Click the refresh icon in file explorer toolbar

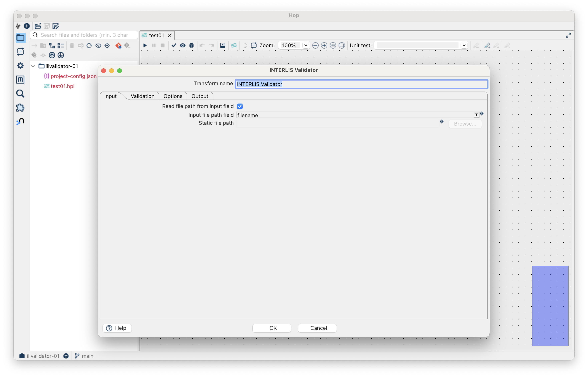tap(89, 46)
